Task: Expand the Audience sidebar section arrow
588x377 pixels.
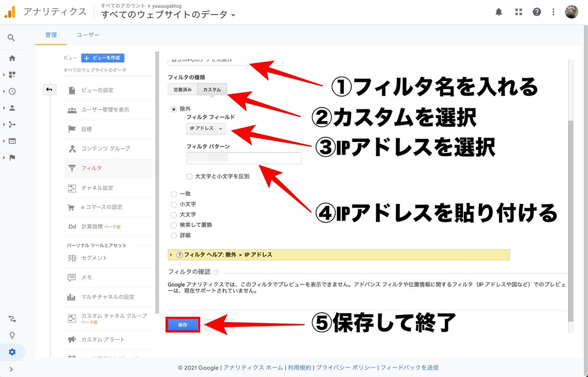Action: tap(4, 108)
